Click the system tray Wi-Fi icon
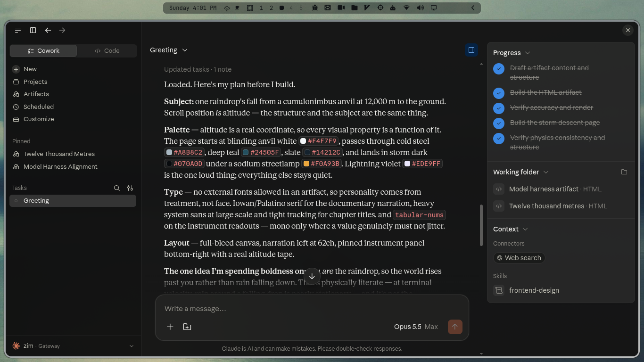Screen dimensions: 644x362 click(406, 8)
